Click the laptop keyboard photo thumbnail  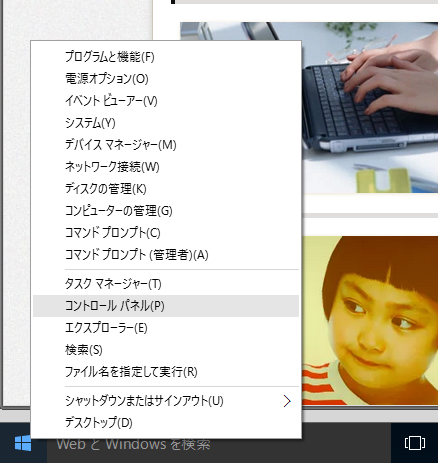pos(370,107)
